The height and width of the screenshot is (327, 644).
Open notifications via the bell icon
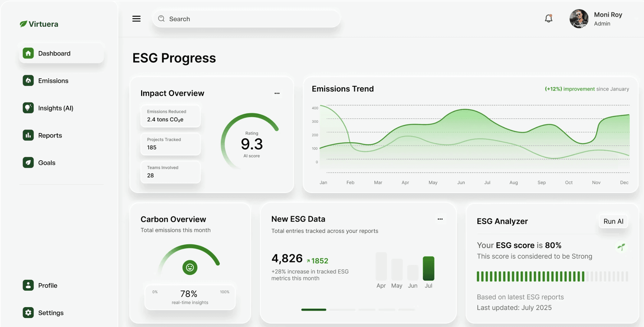click(548, 18)
